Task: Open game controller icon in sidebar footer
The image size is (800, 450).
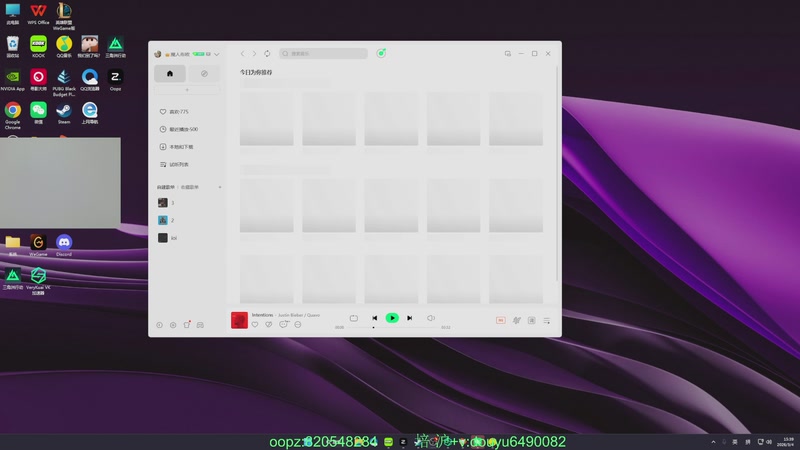Action: coord(200,325)
